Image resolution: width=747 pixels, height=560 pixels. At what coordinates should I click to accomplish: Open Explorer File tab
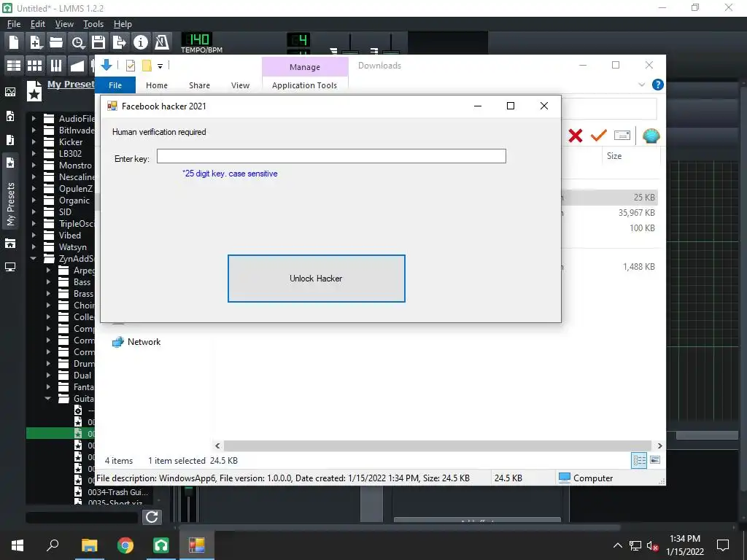(x=115, y=85)
